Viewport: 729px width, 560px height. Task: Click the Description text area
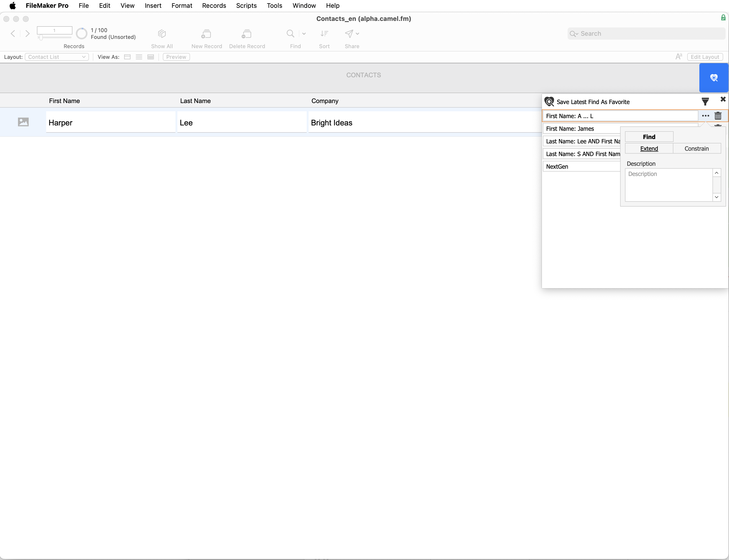click(668, 185)
